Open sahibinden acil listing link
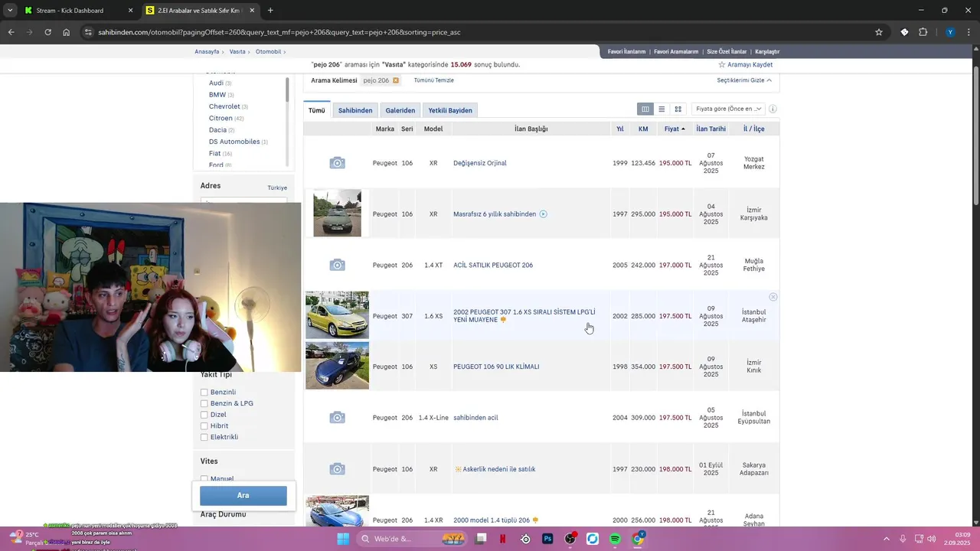 [475, 418]
